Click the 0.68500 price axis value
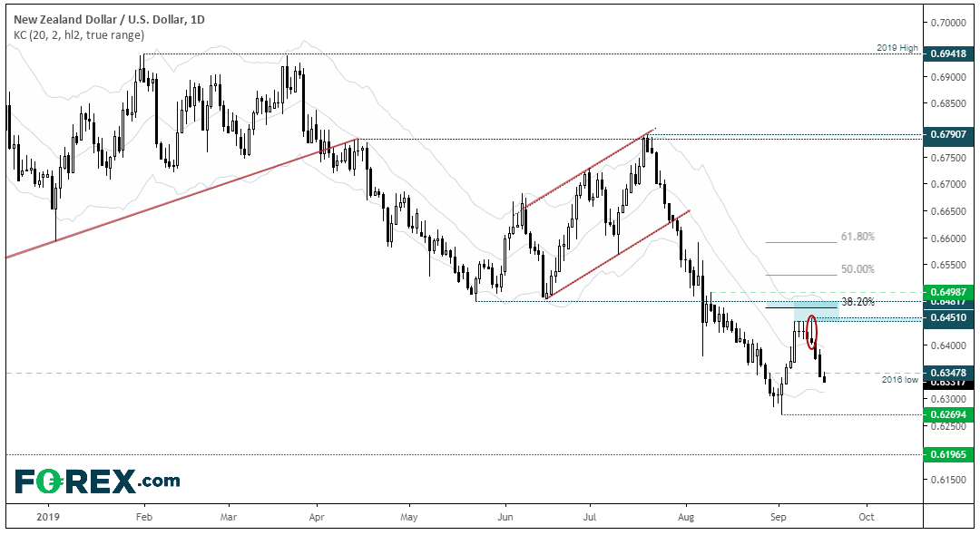Image resolution: width=980 pixels, height=535 pixels. [947, 103]
